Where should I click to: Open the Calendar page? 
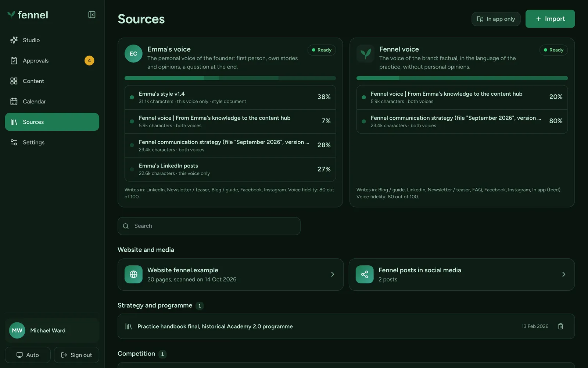tap(52, 101)
